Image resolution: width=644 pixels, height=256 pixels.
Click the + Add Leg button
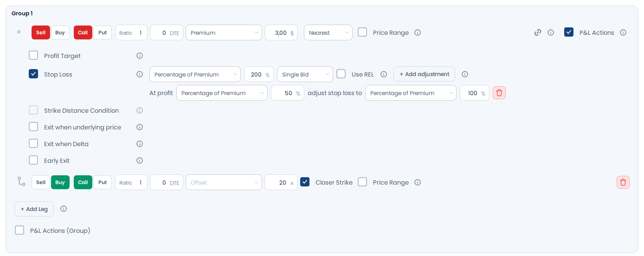34,209
